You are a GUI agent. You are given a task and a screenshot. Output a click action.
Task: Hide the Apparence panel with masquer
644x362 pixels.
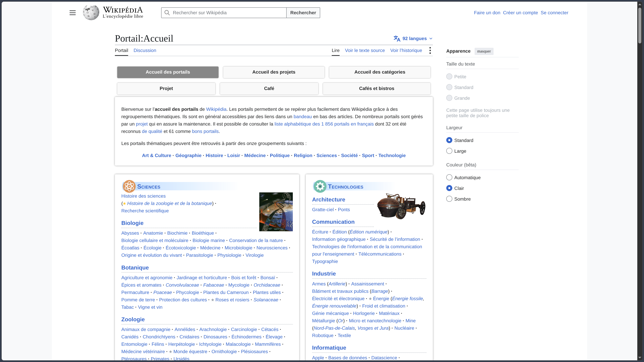pos(484,51)
